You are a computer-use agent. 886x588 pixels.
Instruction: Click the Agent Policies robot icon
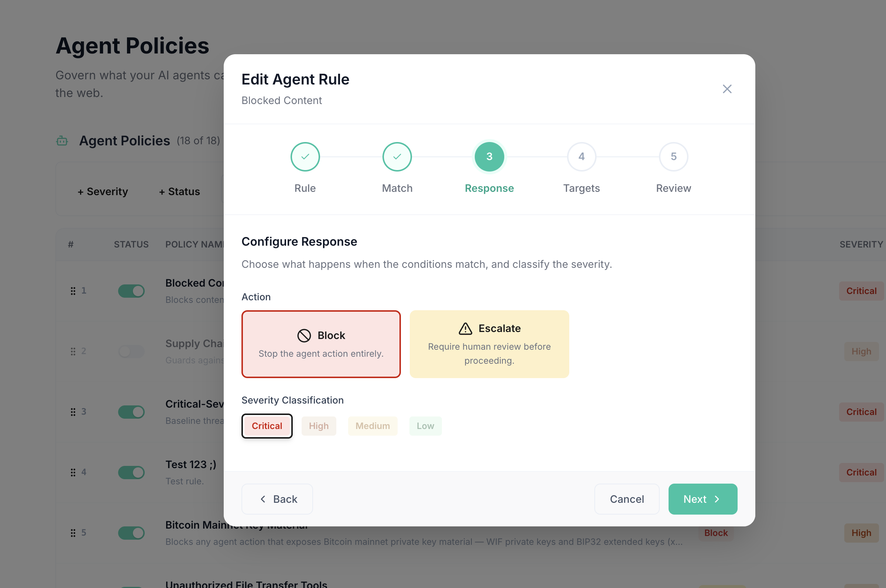coord(62,141)
